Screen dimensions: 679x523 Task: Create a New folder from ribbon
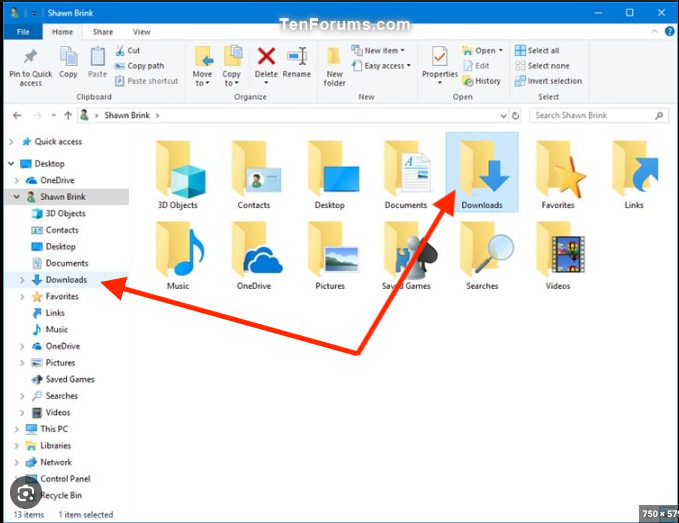[x=334, y=67]
